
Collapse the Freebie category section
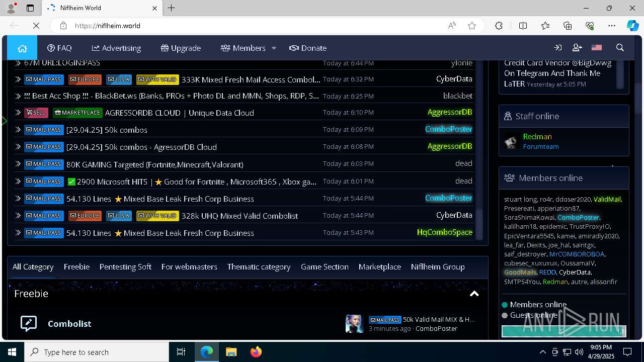pos(474,294)
